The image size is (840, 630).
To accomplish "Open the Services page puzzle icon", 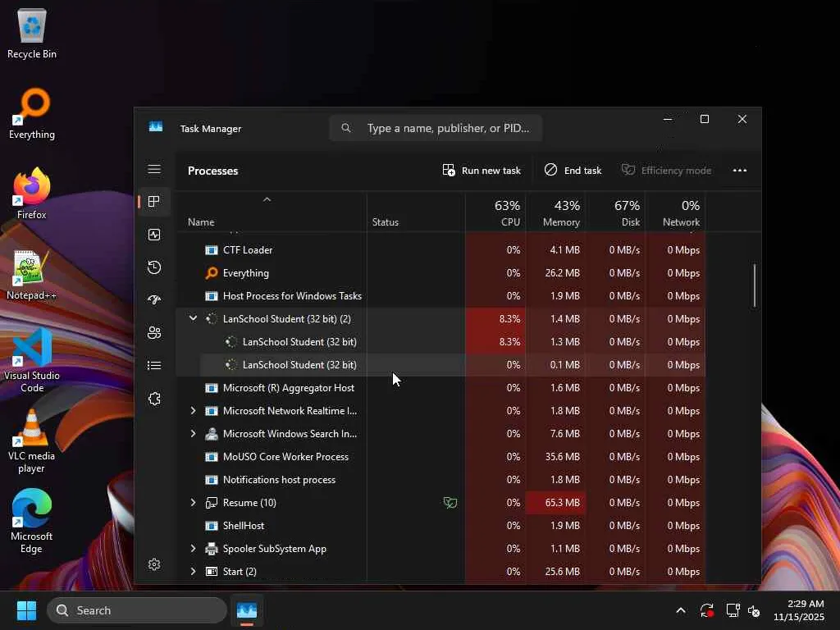I will point(154,399).
